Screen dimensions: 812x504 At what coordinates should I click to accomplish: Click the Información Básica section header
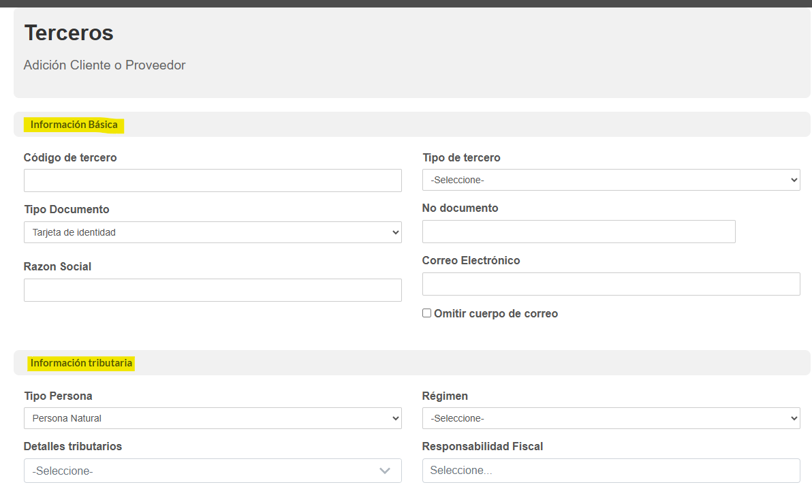point(74,125)
